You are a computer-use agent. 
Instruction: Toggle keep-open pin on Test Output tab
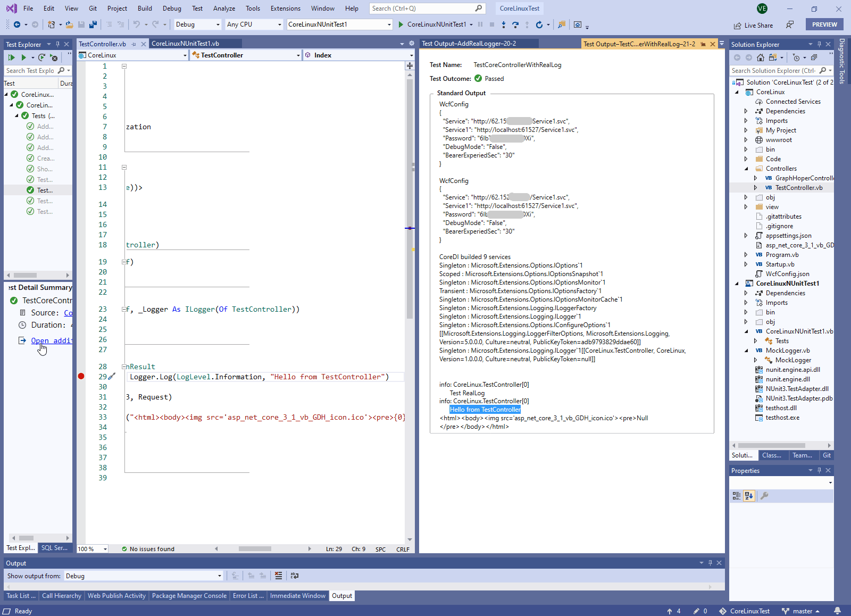[x=703, y=44]
